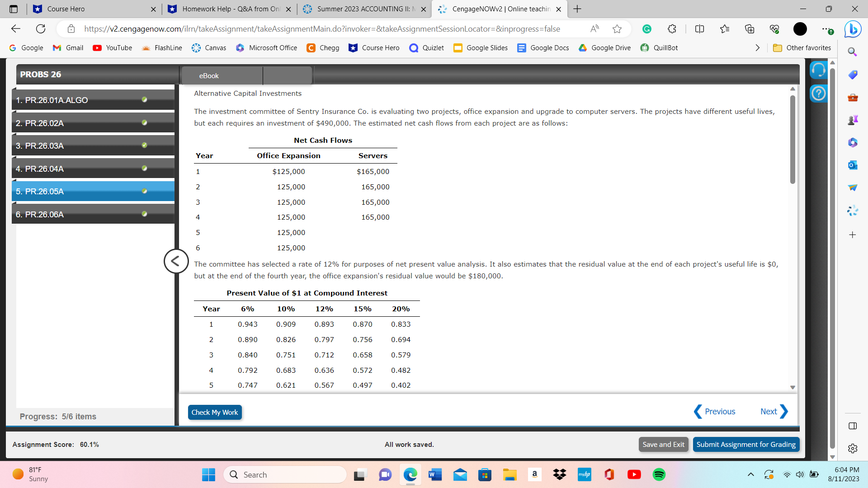Click the headset help icon on the assignment page
The width and height of the screenshot is (868, 488).
(x=819, y=70)
